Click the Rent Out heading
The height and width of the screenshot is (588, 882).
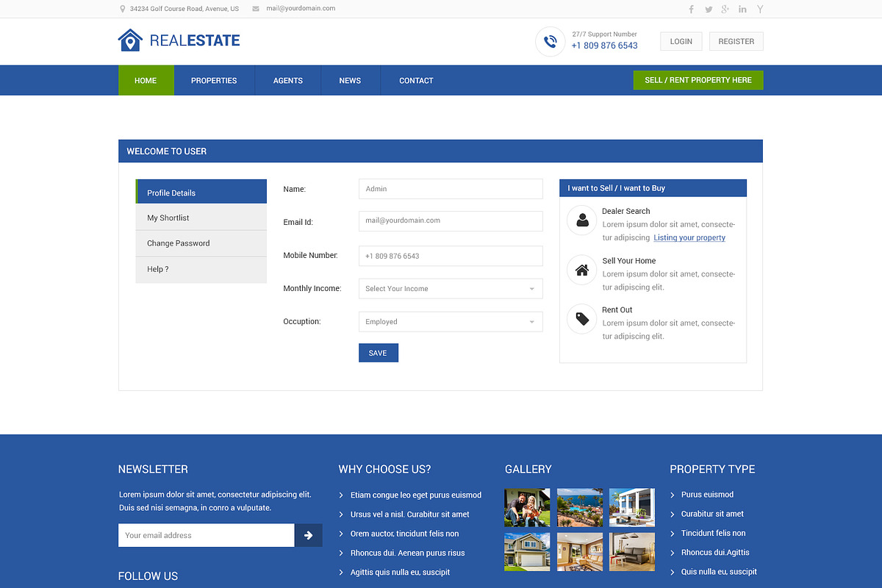point(617,310)
